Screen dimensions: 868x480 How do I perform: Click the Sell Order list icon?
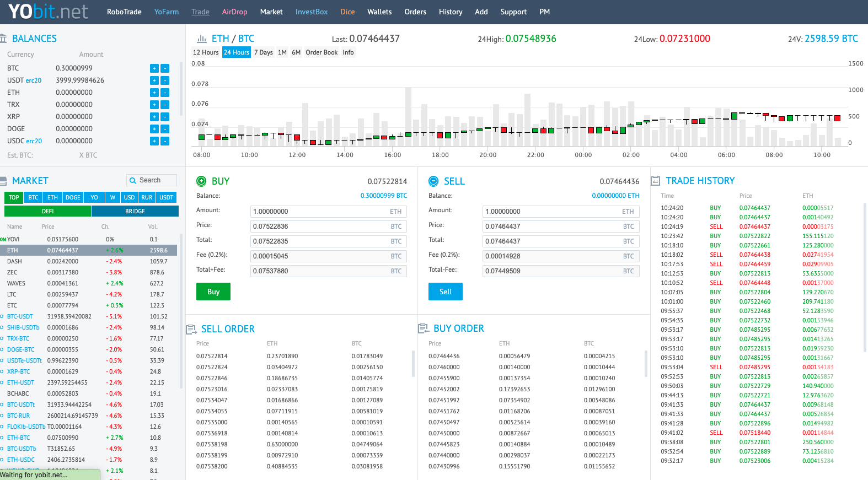[x=191, y=329]
